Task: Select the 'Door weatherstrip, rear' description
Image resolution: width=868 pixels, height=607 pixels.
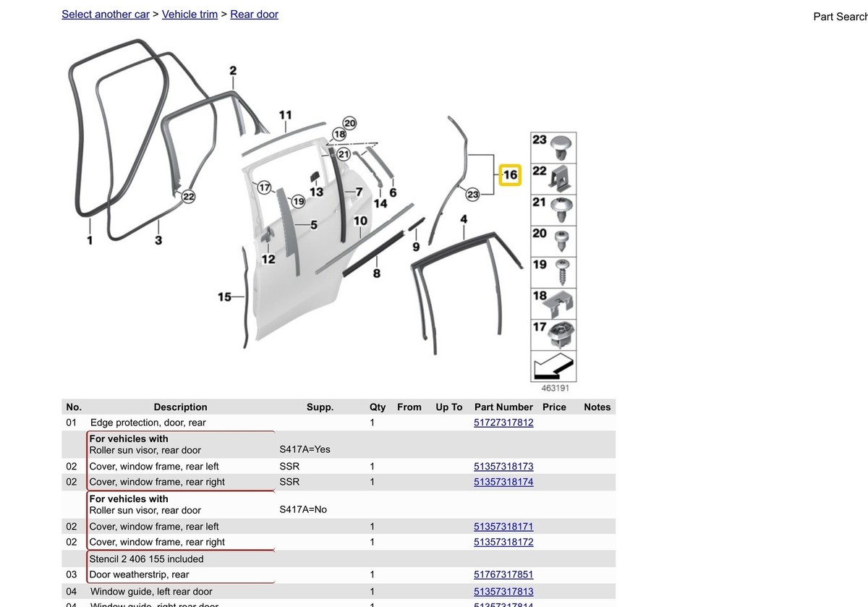Action: coord(140,574)
